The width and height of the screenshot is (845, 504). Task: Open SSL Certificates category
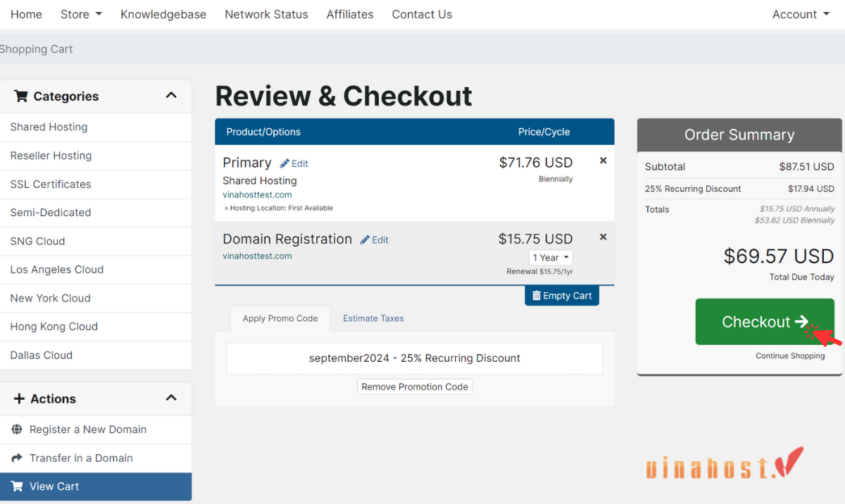[96, 184]
